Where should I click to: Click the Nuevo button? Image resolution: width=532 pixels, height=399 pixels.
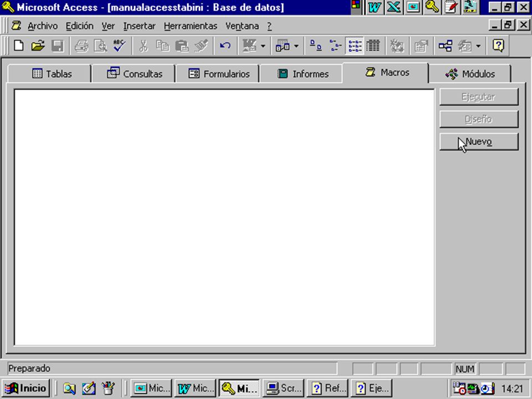click(479, 141)
